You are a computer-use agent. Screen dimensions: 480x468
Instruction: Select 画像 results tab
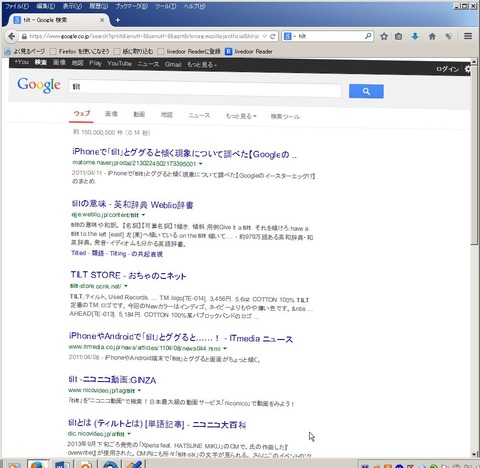click(111, 114)
